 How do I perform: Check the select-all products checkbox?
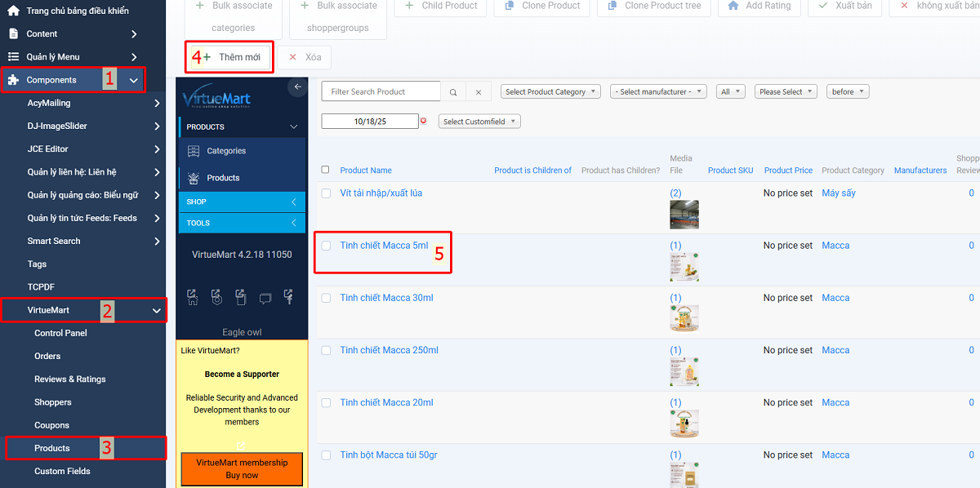[326, 170]
